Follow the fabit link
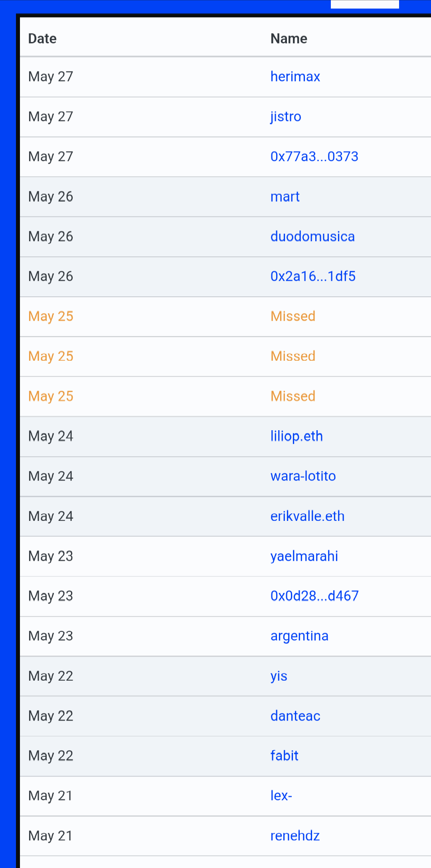Viewport: 431px width, 868px height. [x=285, y=755]
